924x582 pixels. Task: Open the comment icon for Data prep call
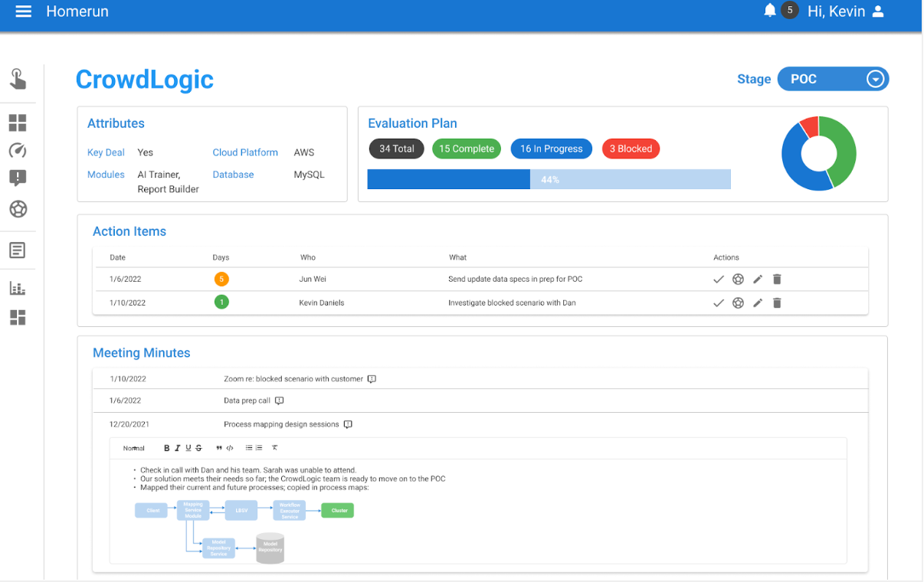[279, 401]
